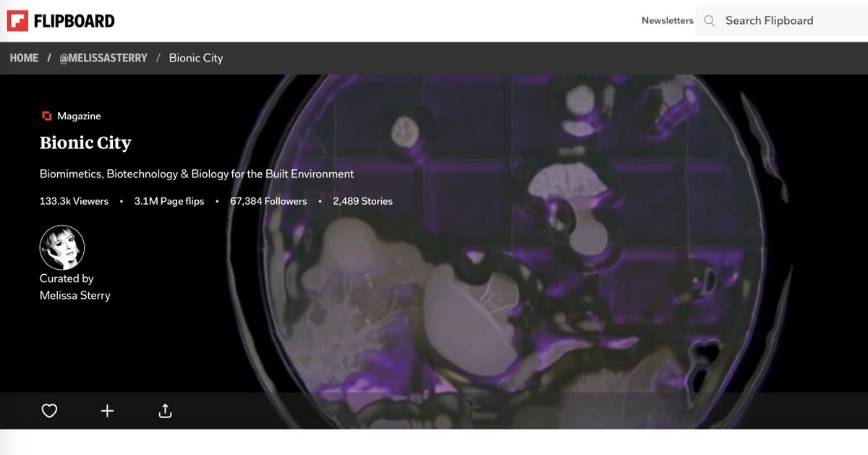The height and width of the screenshot is (455, 868).
Task: Open search by clicking the magnifying glass
Action: (709, 20)
